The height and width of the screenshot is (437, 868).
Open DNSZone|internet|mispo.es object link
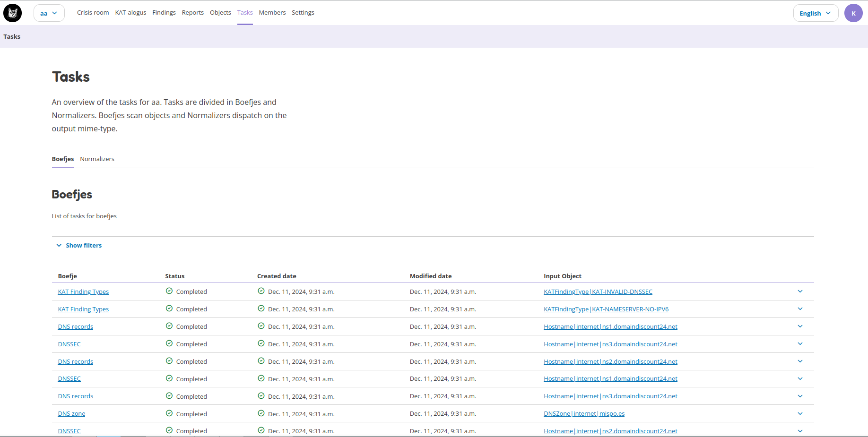[584, 414]
